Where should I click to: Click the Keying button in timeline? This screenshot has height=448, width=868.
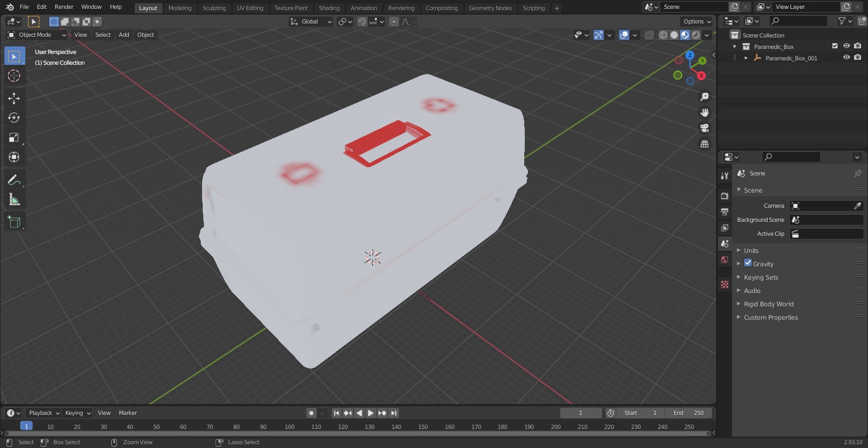[x=78, y=413]
